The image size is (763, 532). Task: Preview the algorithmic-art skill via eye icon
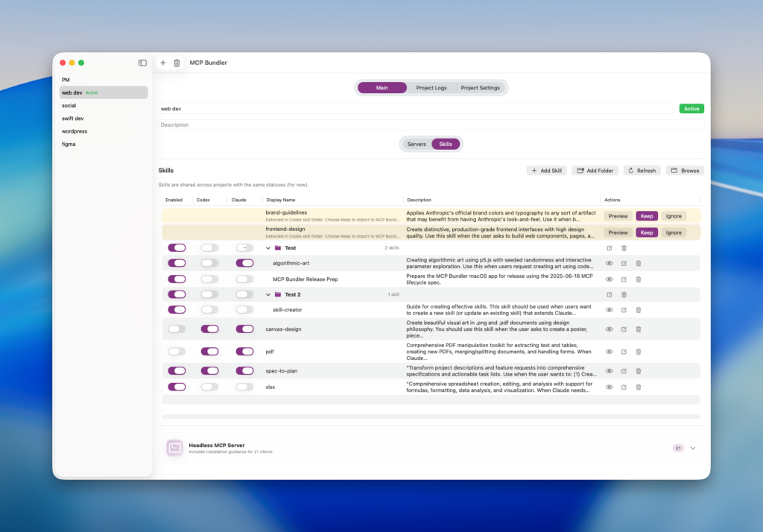[609, 263]
